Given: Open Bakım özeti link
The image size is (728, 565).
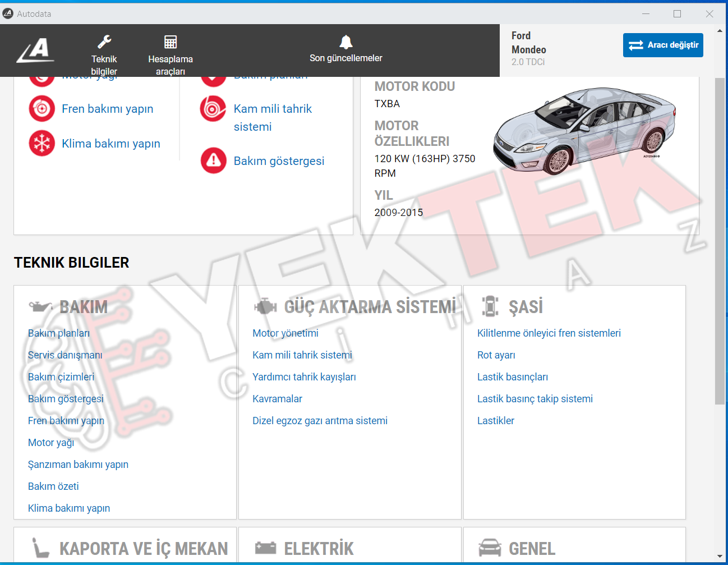Looking at the screenshot, I should [53, 486].
